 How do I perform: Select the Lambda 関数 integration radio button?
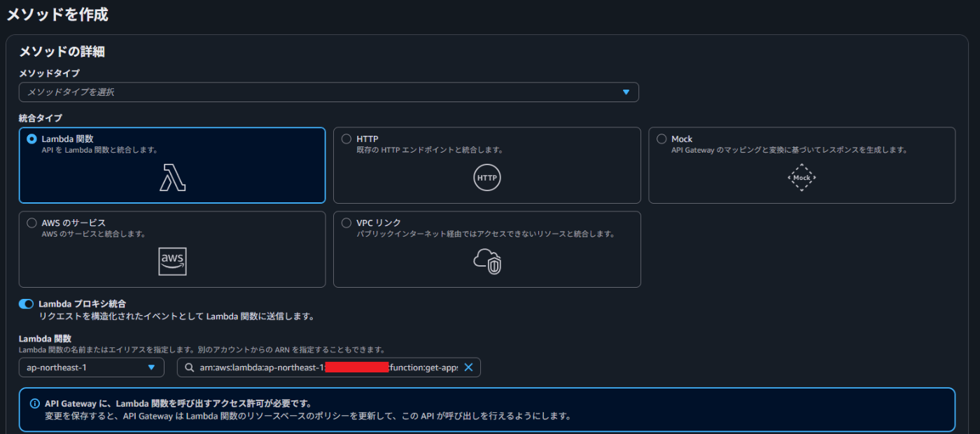(x=31, y=139)
